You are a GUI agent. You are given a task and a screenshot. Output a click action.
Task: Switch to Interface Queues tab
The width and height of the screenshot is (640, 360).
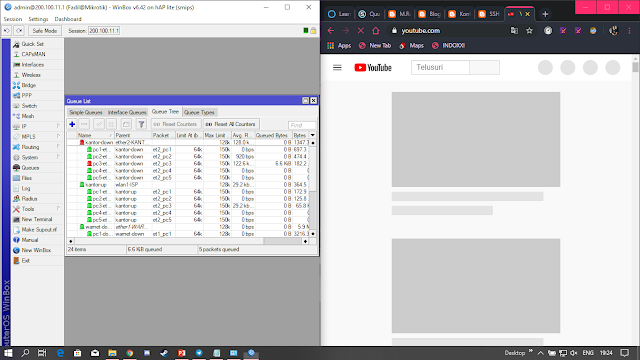(x=127, y=112)
